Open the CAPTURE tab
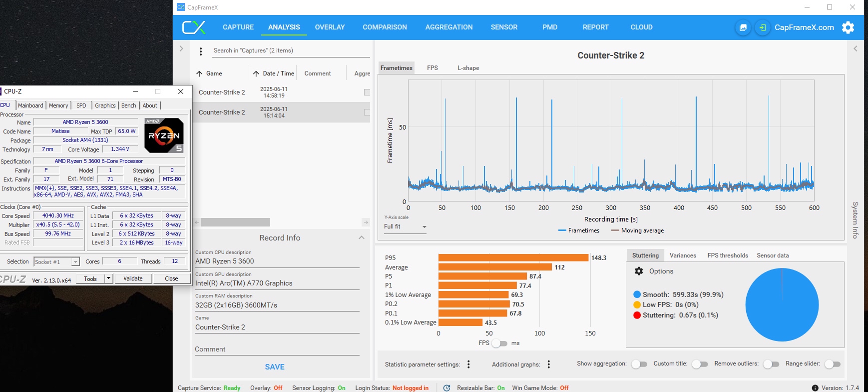 [x=238, y=27]
